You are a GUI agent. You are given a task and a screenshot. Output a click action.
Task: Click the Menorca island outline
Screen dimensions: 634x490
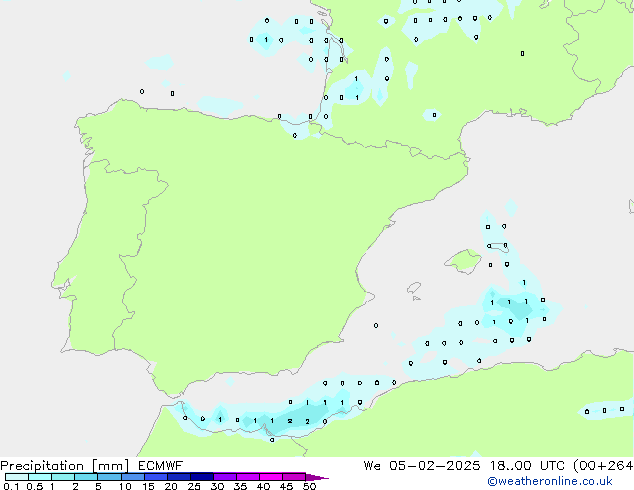pos(498,245)
